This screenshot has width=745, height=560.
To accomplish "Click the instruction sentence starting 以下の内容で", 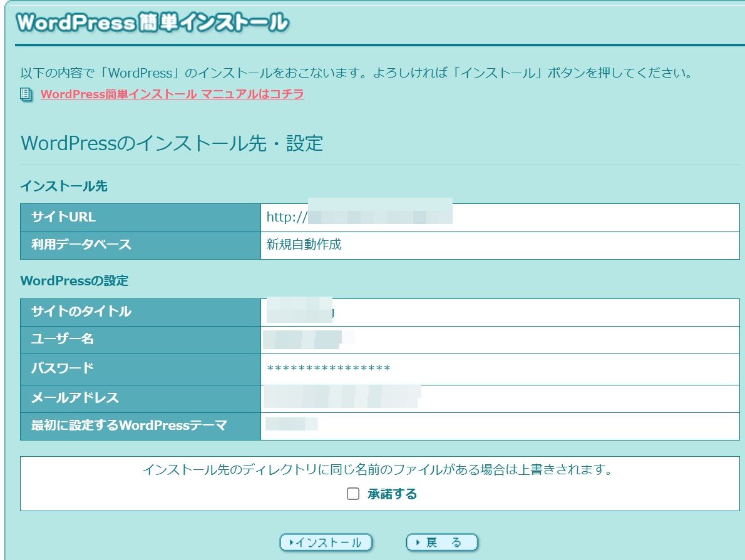I will 356,73.
